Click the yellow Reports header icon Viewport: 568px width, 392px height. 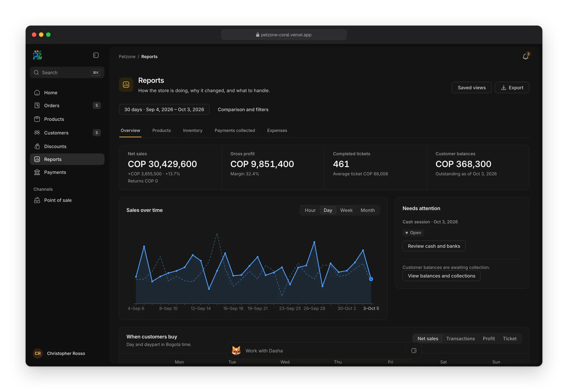point(126,85)
